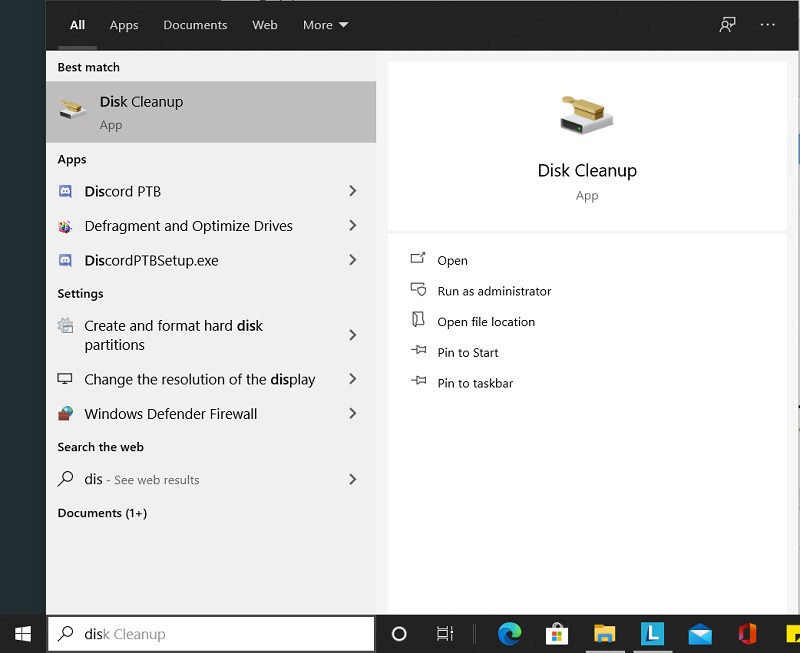Launch Microsoft Edge from taskbar
800x653 pixels.
[509, 634]
